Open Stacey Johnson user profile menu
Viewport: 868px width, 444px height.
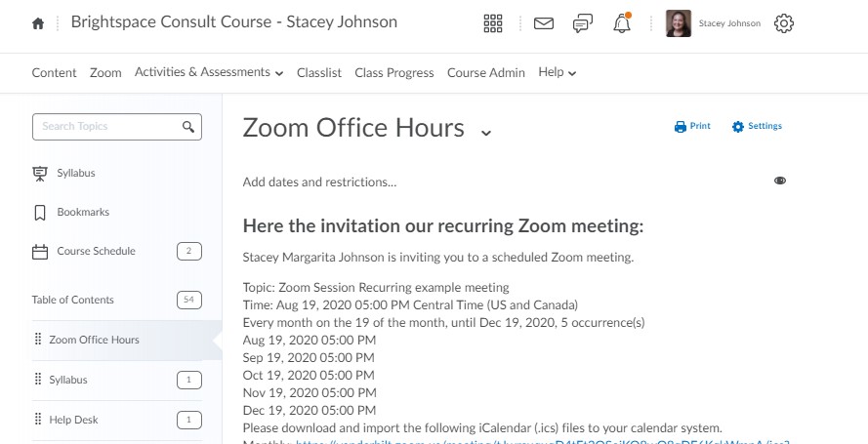(x=714, y=23)
